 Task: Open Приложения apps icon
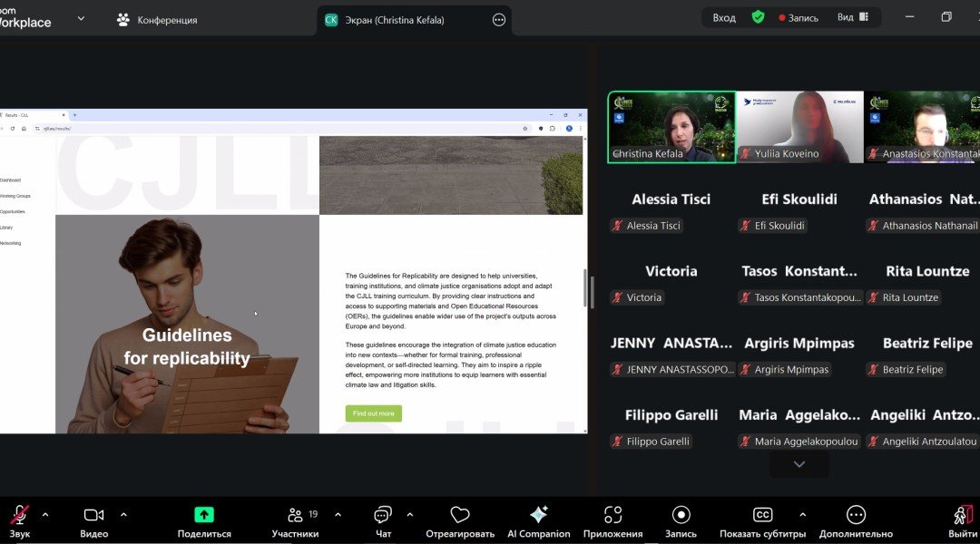[612, 515]
